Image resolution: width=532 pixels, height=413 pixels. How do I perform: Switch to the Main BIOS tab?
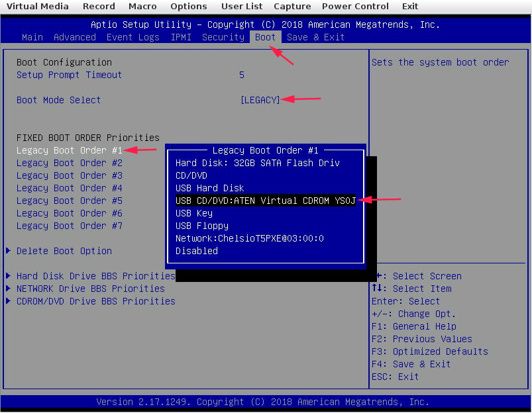click(32, 37)
